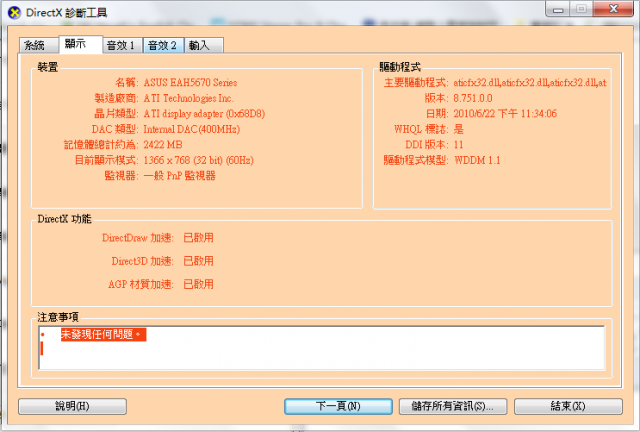Open the 音效 1 tab
The image size is (640, 432).
[122, 45]
